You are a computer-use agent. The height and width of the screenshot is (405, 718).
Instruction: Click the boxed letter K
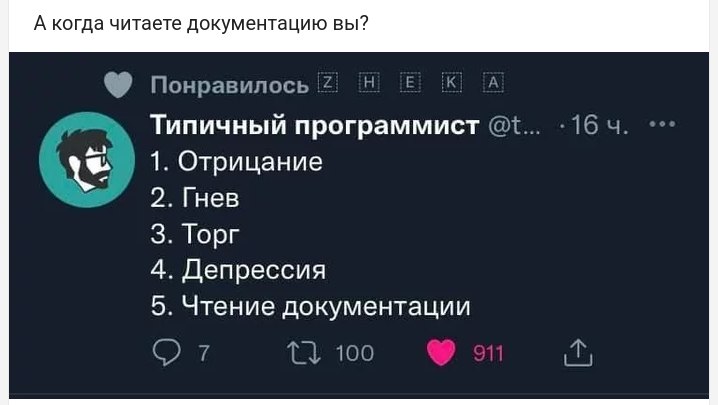pyautogui.click(x=449, y=84)
